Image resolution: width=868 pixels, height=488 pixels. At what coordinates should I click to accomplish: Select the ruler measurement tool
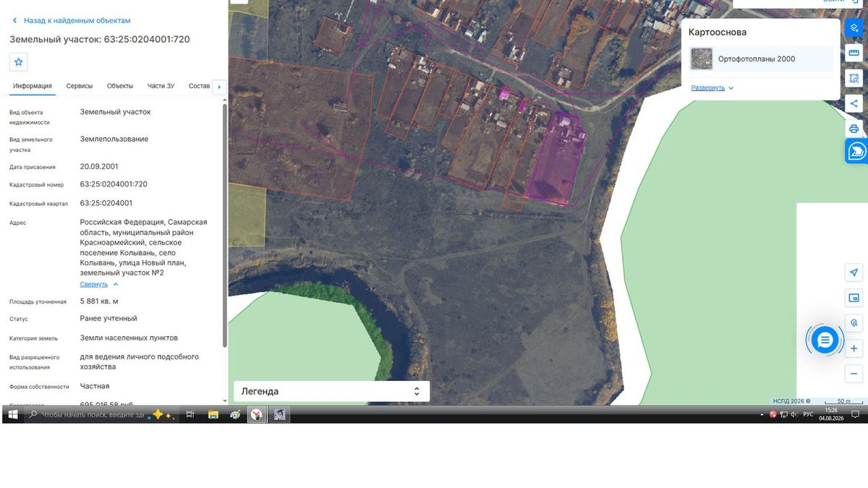tap(854, 53)
